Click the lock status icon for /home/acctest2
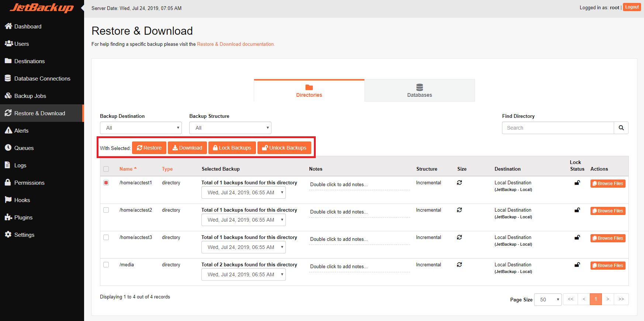 tap(577, 210)
